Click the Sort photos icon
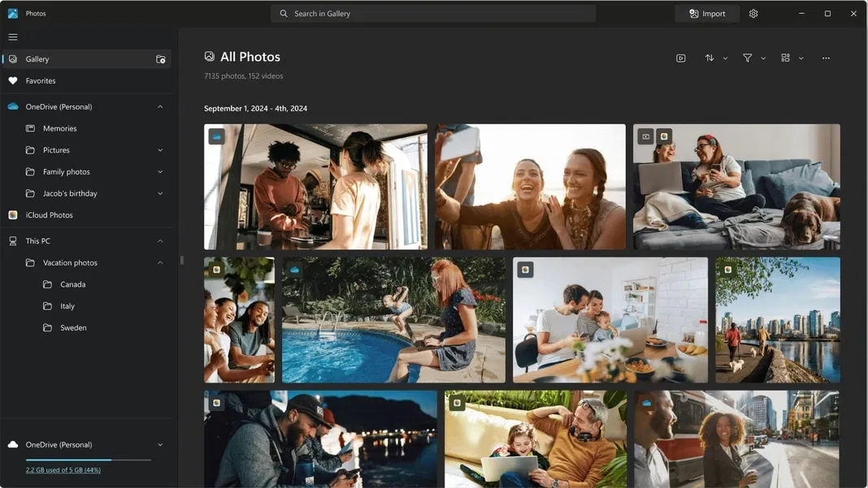Image resolution: width=868 pixels, height=488 pixels. tap(709, 58)
